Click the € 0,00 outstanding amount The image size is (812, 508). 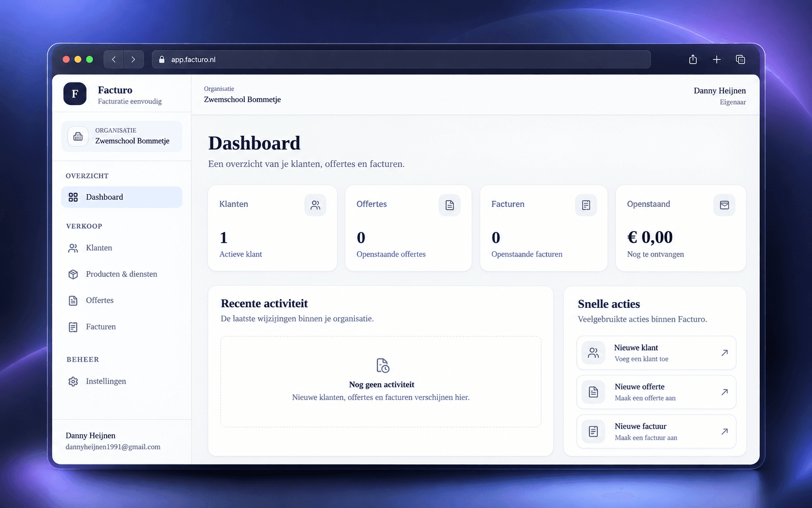click(650, 237)
